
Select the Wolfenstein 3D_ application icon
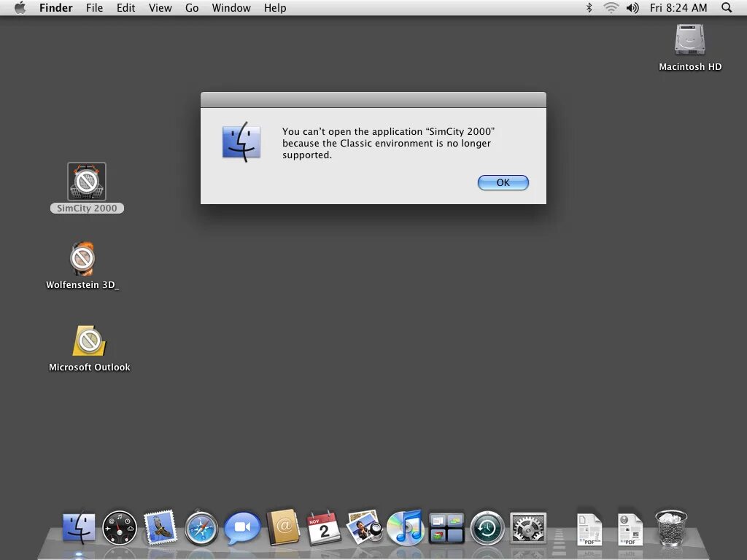(82, 258)
